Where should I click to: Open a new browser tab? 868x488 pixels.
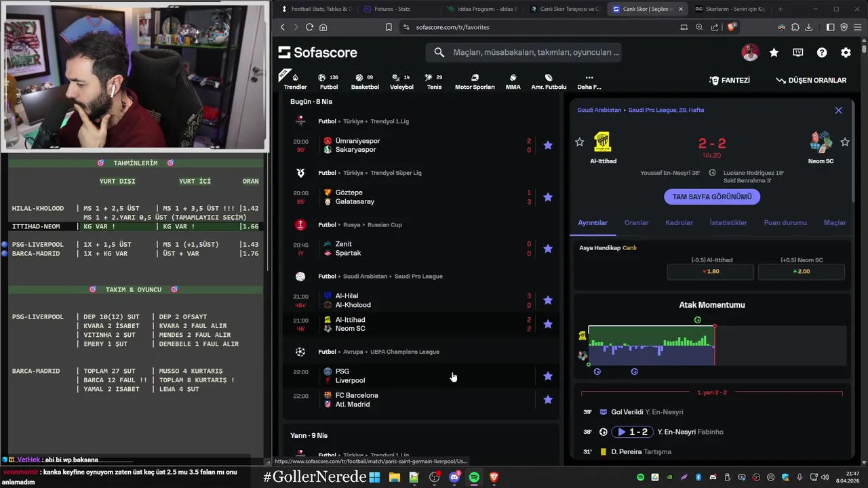pos(780,9)
